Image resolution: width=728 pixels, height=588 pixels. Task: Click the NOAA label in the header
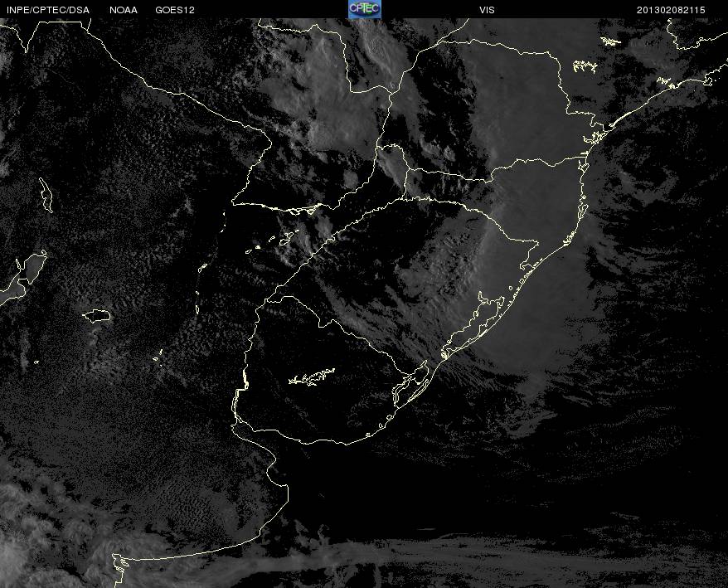(x=124, y=10)
